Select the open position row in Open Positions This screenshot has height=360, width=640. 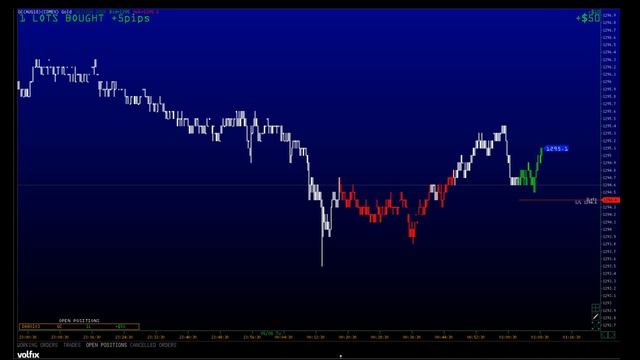coord(79,327)
